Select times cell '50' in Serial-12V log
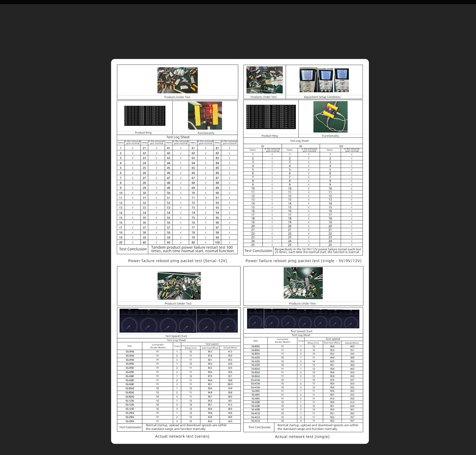 169,193
